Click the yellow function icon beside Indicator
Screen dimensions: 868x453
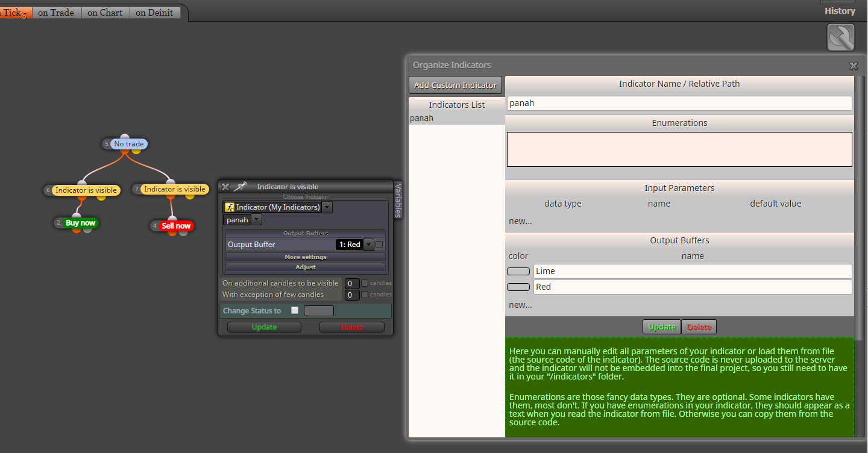pos(229,207)
